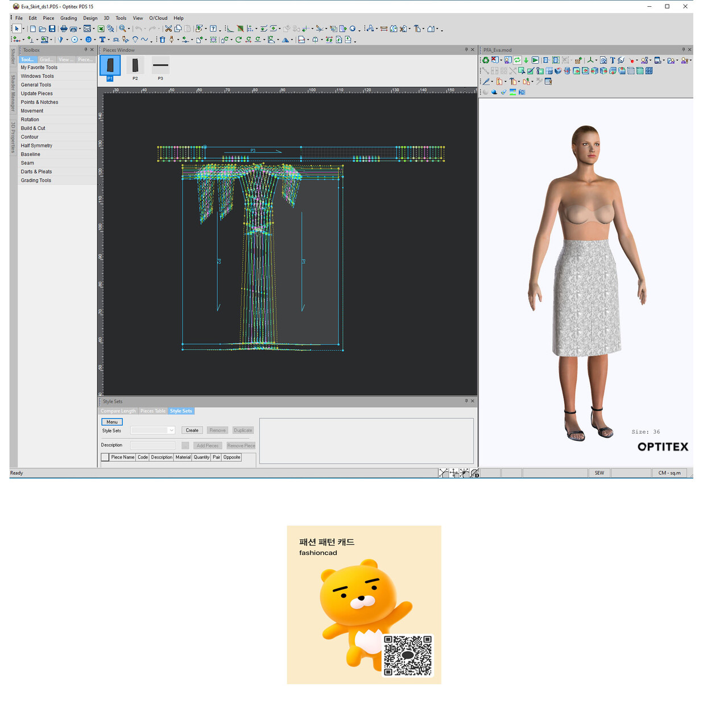Open the Grading menu

68,18
